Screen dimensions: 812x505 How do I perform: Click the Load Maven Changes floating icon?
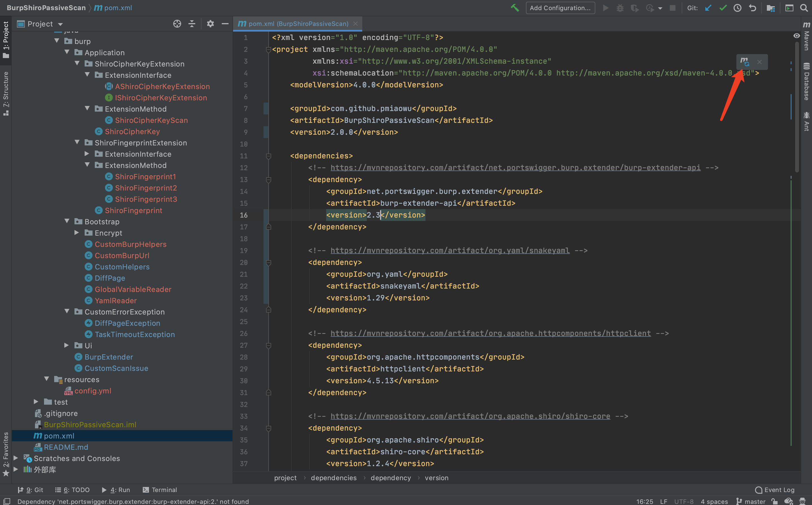pos(745,62)
